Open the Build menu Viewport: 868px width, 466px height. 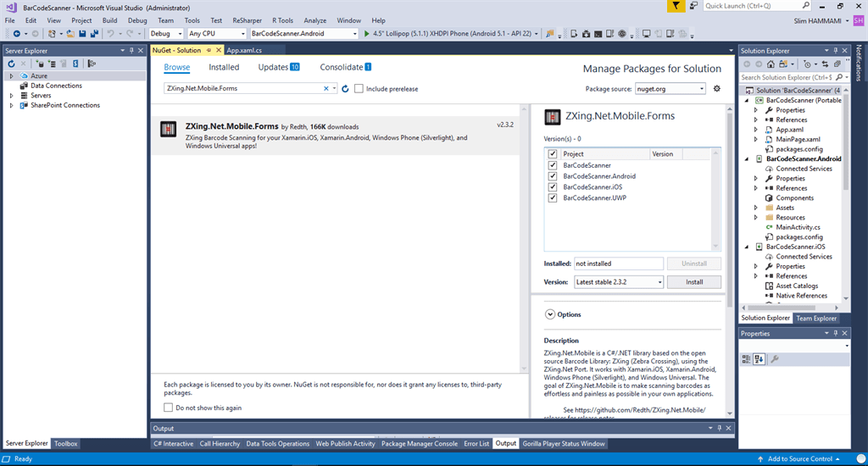[109, 20]
